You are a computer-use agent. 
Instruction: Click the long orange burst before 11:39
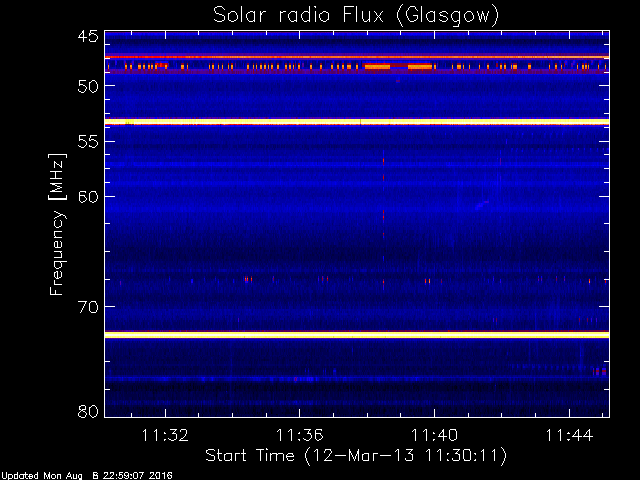click(377, 66)
